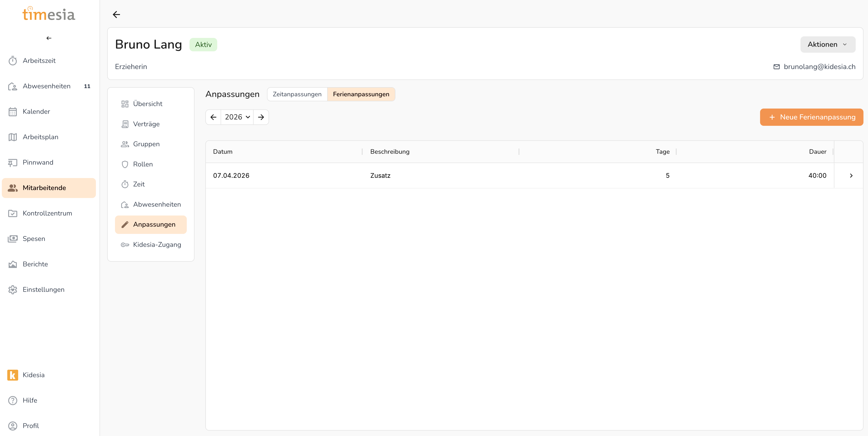Open the 2026 year dropdown
Image resolution: width=868 pixels, height=436 pixels.
tap(237, 117)
